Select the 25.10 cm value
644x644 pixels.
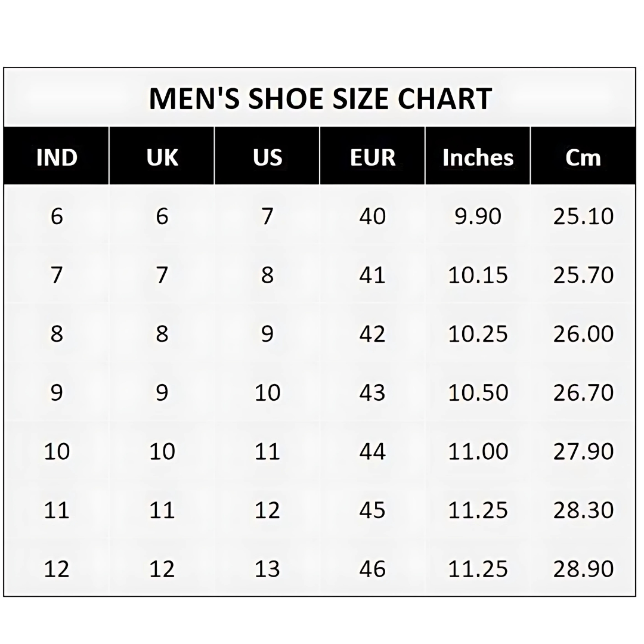pyautogui.click(x=583, y=216)
